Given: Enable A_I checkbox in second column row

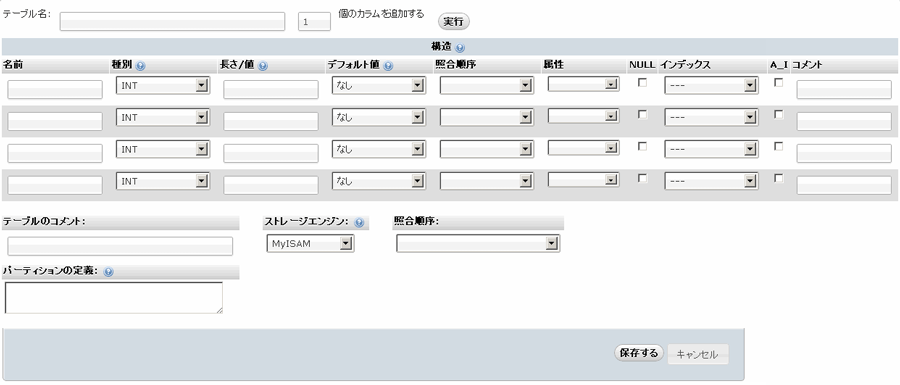Looking at the screenshot, I should pyautogui.click(x=778, y=114).
